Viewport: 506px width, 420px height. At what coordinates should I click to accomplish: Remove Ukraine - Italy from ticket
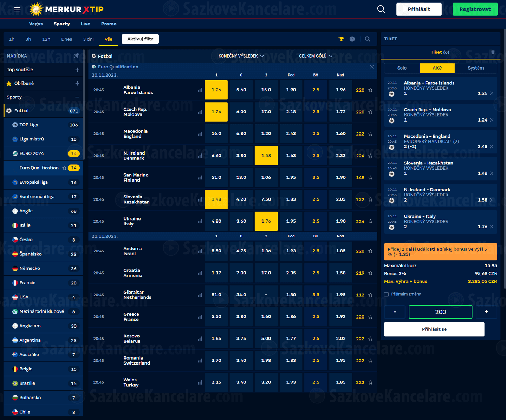pos(492,227)
